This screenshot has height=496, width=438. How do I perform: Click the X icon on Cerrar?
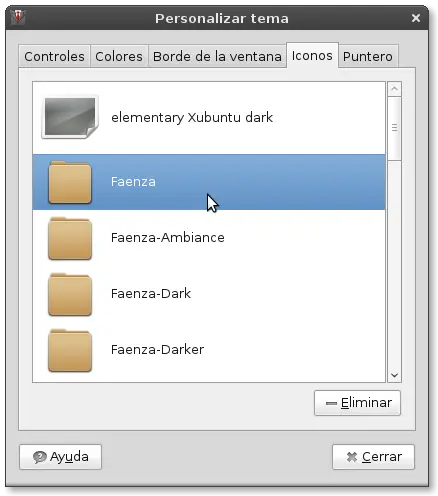coord(352,457)
